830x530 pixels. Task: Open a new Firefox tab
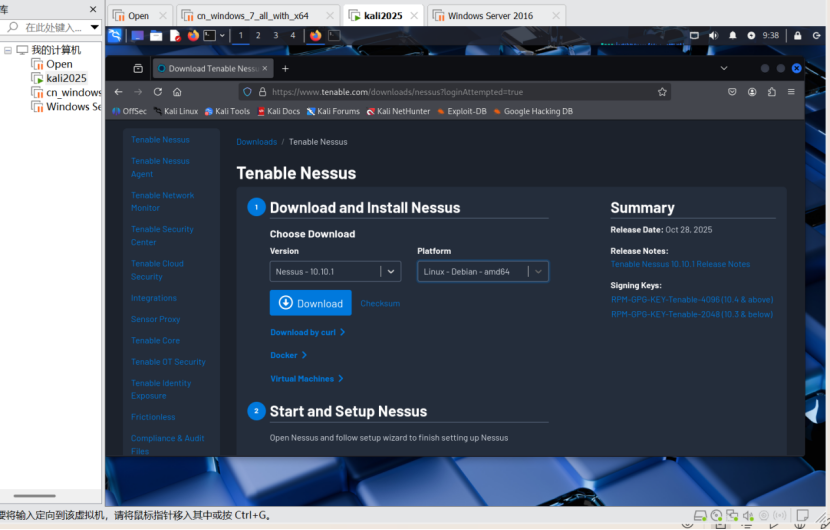point(285,68)
